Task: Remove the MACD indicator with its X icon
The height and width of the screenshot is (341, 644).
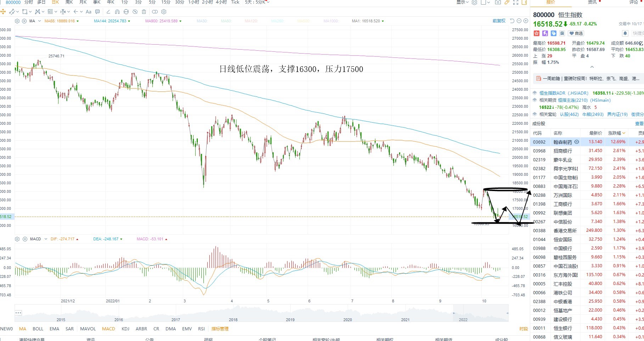Action: coord(25,239)
